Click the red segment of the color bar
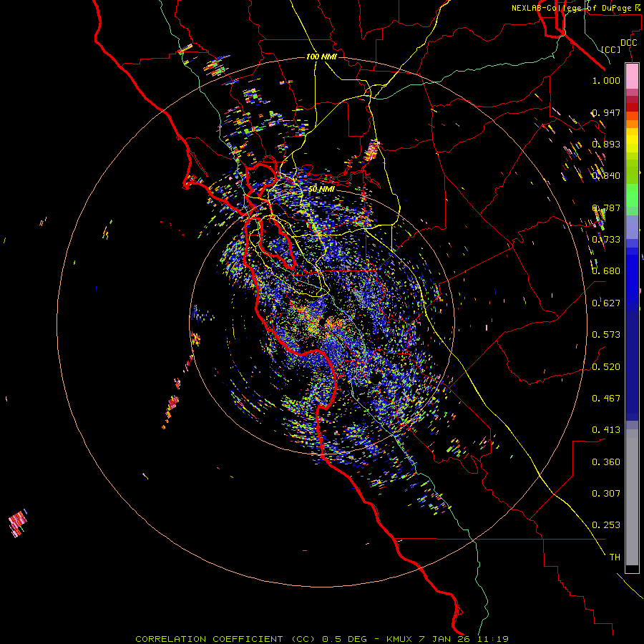Screen dimensions: 644x644 pyautogui.click(x=632, y=107)
